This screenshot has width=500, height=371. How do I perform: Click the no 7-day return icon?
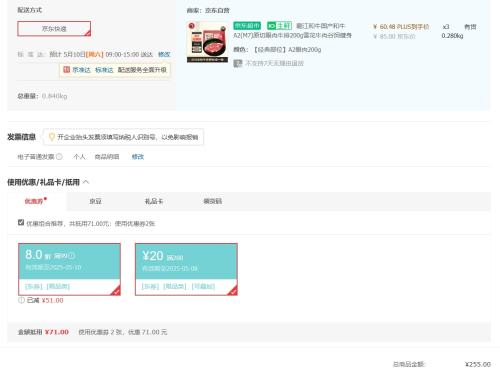(x=238, y=63)
